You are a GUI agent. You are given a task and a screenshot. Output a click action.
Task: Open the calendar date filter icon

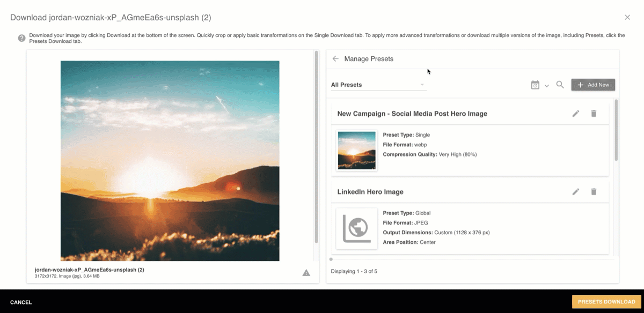(x=535, y=85)
